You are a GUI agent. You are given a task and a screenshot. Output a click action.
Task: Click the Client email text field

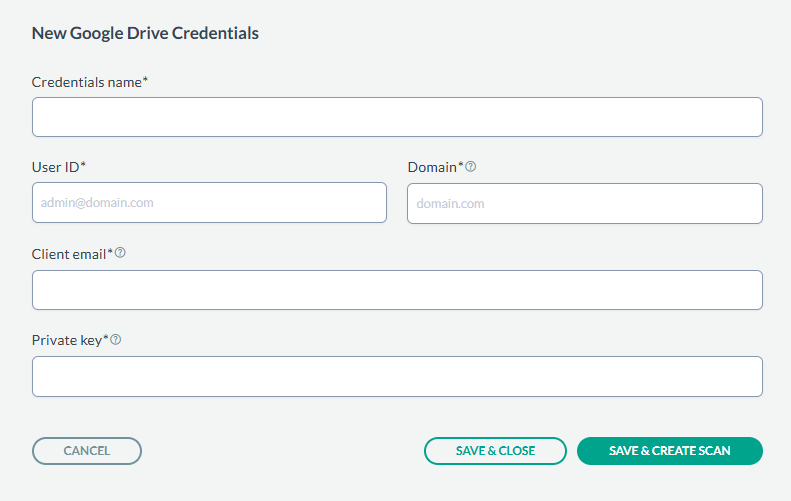tap(397, 290)
